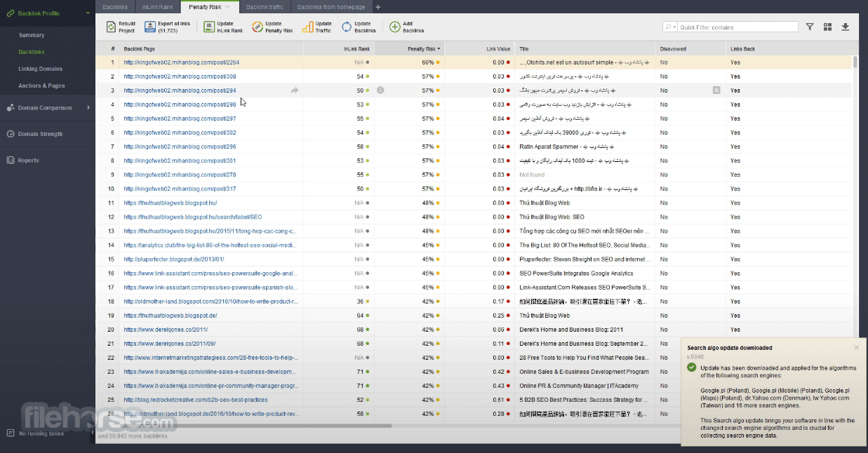This screenshot has width=868, height=453.
Task: Click the Reports icon in sidebar
Action: pyautogui.click(x=11, y=160)
